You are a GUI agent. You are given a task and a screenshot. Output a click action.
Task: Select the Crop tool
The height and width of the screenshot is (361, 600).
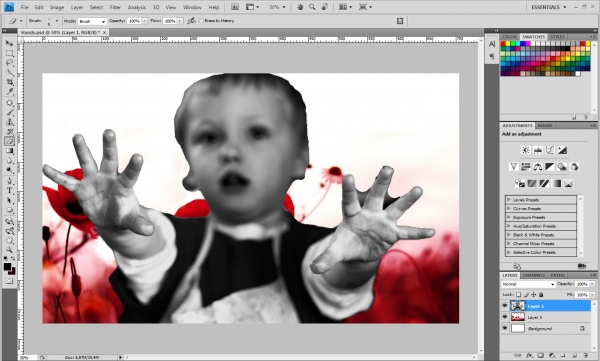[x=9, y=82]
